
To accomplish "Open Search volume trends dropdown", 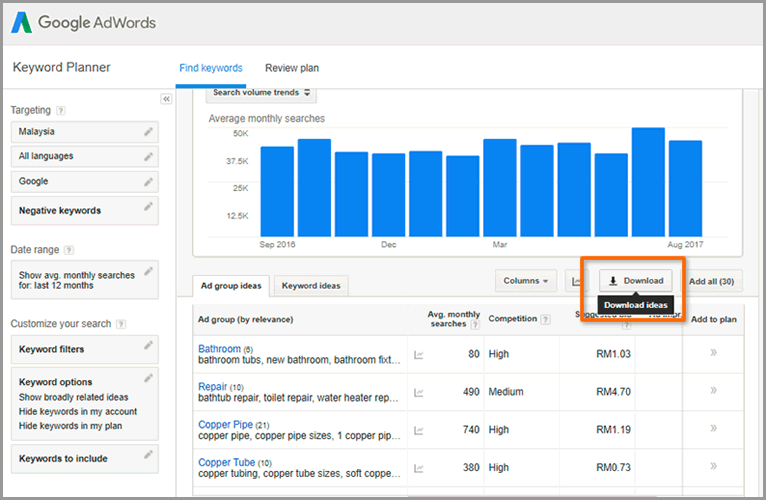I will coord(261,93).
